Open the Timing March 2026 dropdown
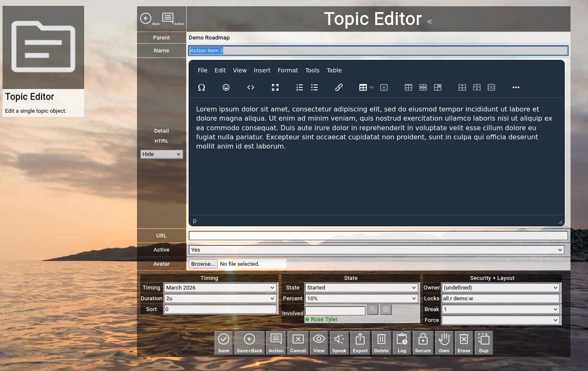 [x=220, y=288]
